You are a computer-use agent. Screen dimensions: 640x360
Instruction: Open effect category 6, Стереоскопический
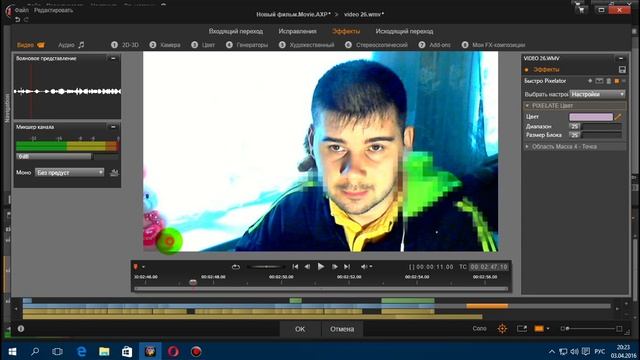376,45
